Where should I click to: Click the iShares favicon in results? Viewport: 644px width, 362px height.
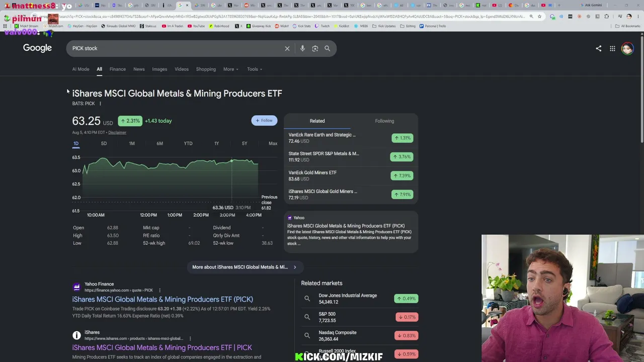pyautogui.click(x=76, y=335)
